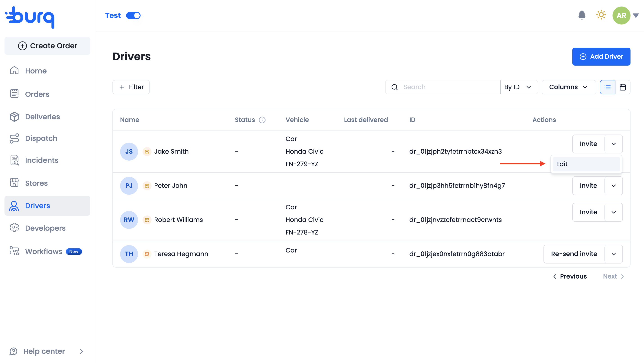Click Peter John's driver ID
This screenshot has height=363, width=644.
457,186
